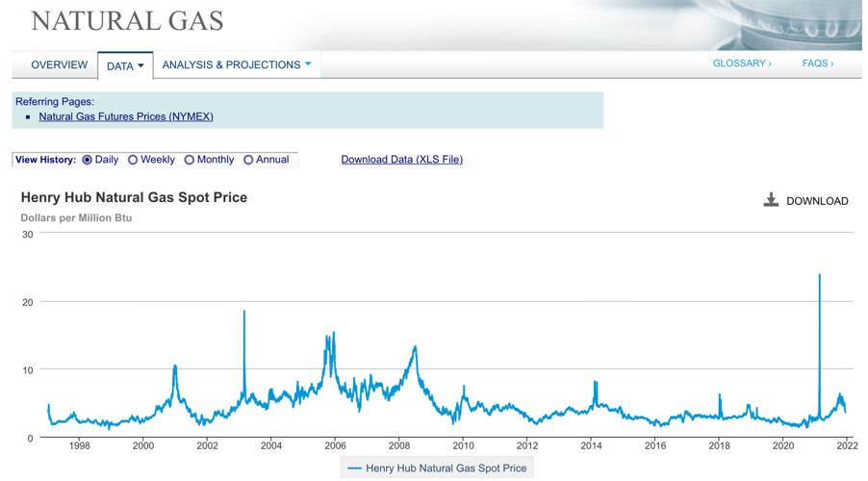The width and height of the screenshot is (868, 481).
Task: Click the 2021 price spike peak on chart
Action: tap(819, 276)
